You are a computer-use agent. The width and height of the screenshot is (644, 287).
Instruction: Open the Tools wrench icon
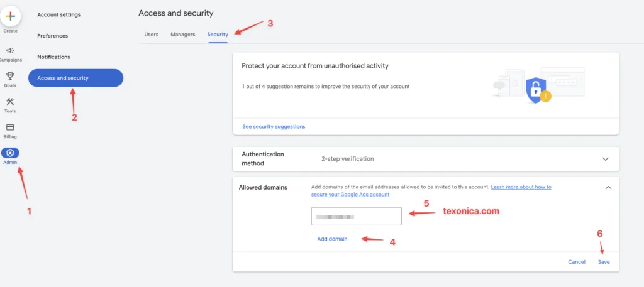click(10, 102)
